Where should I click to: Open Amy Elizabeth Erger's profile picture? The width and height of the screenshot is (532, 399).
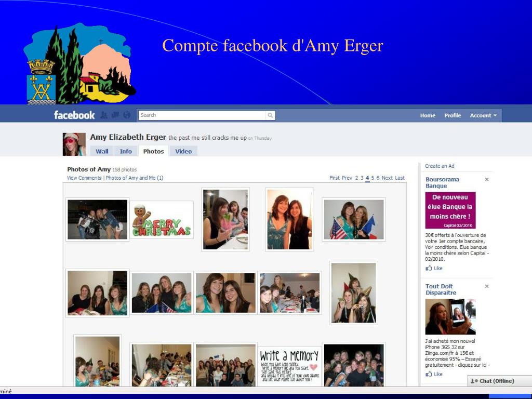pyautogui.click(x=74, y=144)
